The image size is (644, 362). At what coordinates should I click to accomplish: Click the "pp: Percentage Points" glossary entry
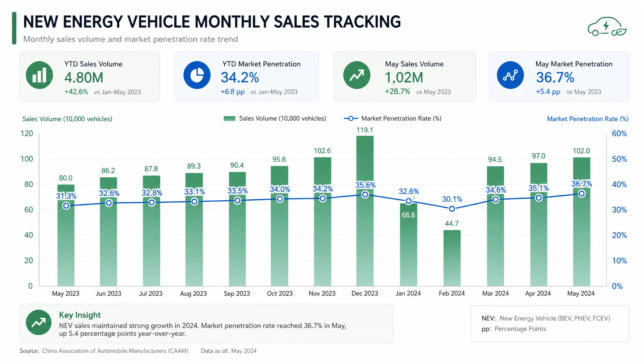(514, 329)
